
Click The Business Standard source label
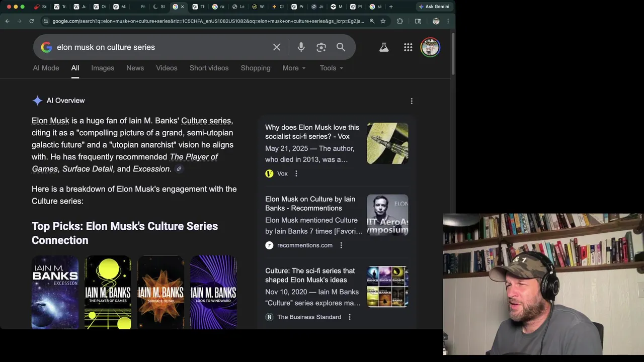point(309,317)
